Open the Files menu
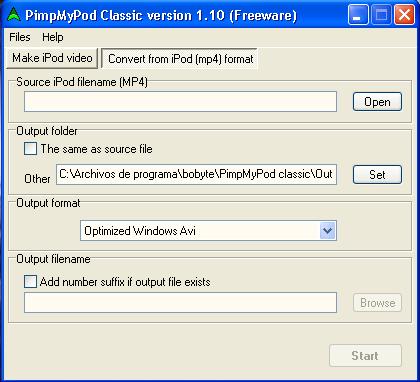 click(20, 37)
